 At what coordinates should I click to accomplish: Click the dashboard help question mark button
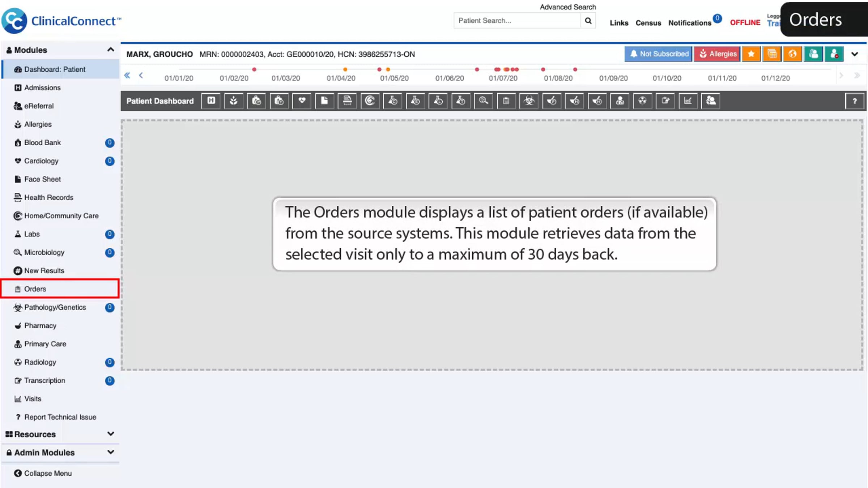[855, 101]
